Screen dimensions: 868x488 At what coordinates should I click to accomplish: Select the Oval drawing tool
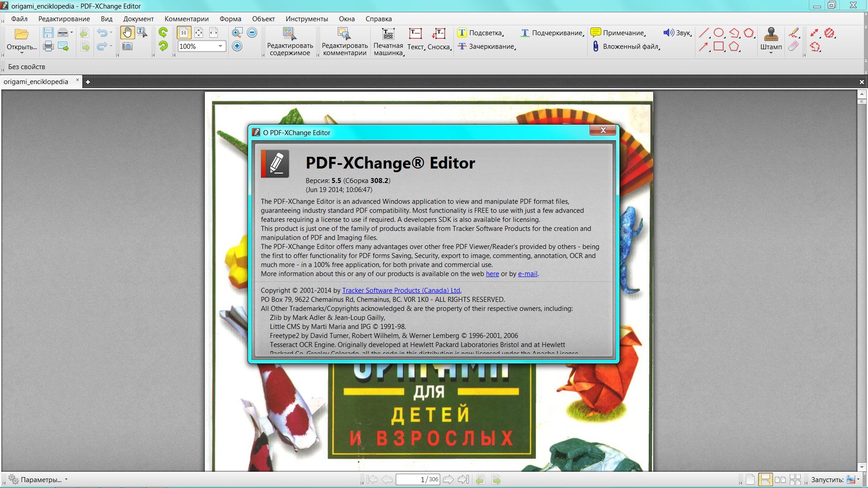[719, 33]
